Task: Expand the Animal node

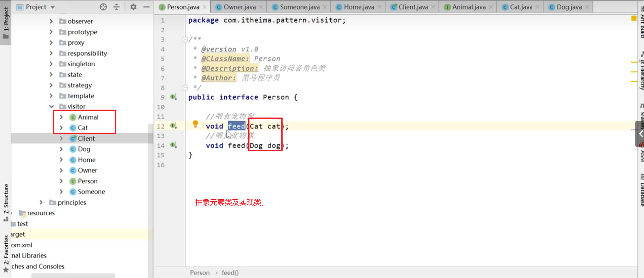Action: point(61,117)
